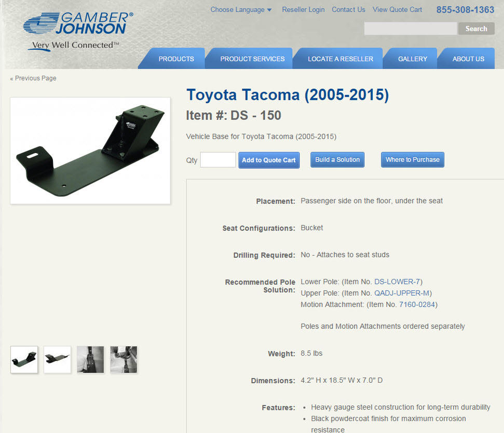
Task: Focus the site search field
Action: [411, 29]
